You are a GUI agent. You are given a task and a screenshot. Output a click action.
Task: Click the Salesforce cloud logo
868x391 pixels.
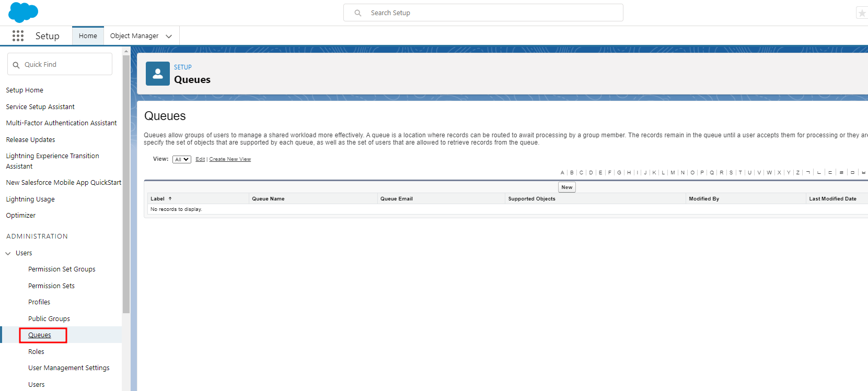pyautogui.click(x=23, y=12)
